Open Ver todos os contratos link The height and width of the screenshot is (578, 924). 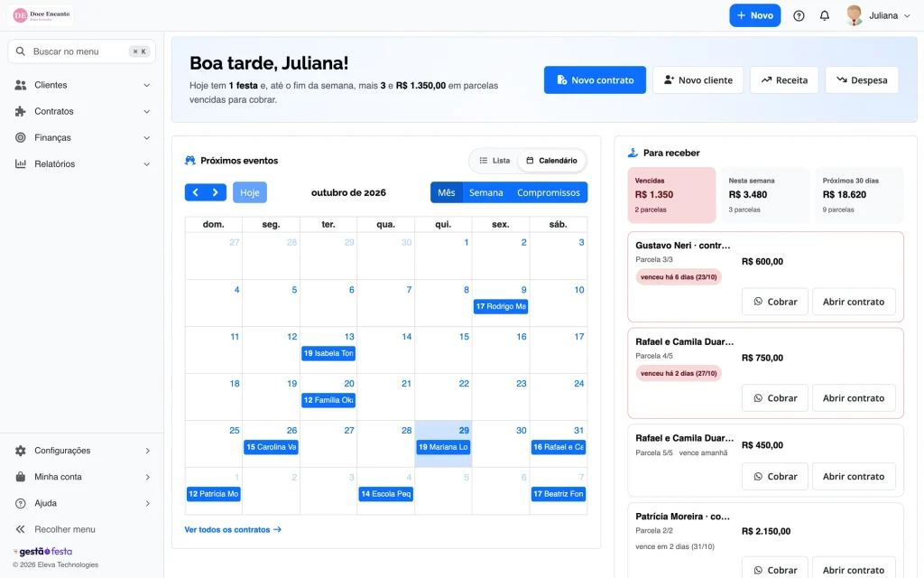click(x=233, y=529)
